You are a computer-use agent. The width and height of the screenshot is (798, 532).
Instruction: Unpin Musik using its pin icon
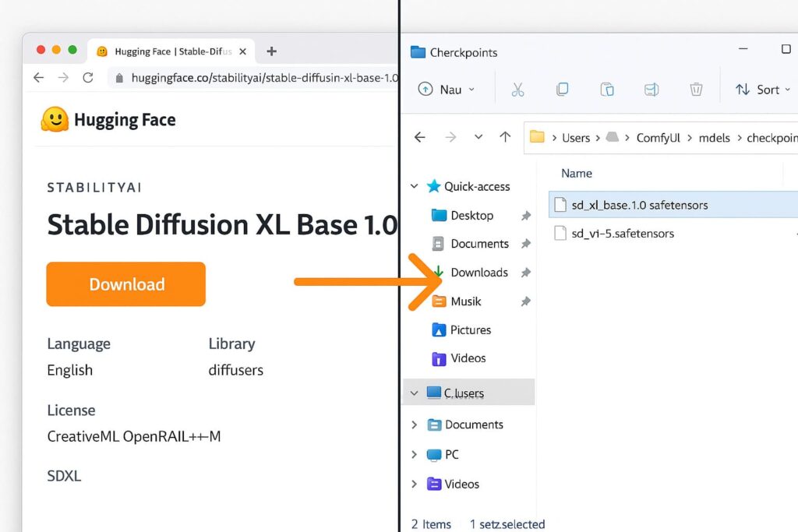tap(526, 301)
